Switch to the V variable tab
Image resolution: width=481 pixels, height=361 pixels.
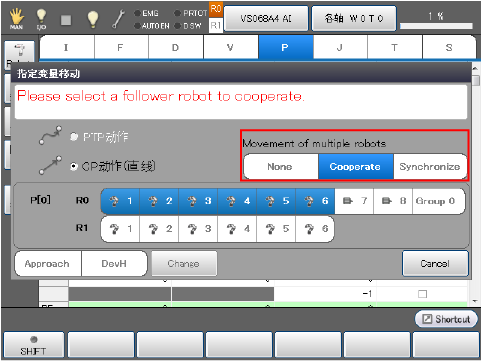click(231, 48)
